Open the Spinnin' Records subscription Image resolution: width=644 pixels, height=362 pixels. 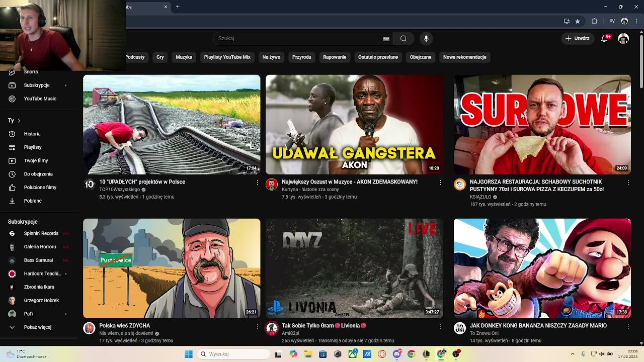(x=38, y=234)
